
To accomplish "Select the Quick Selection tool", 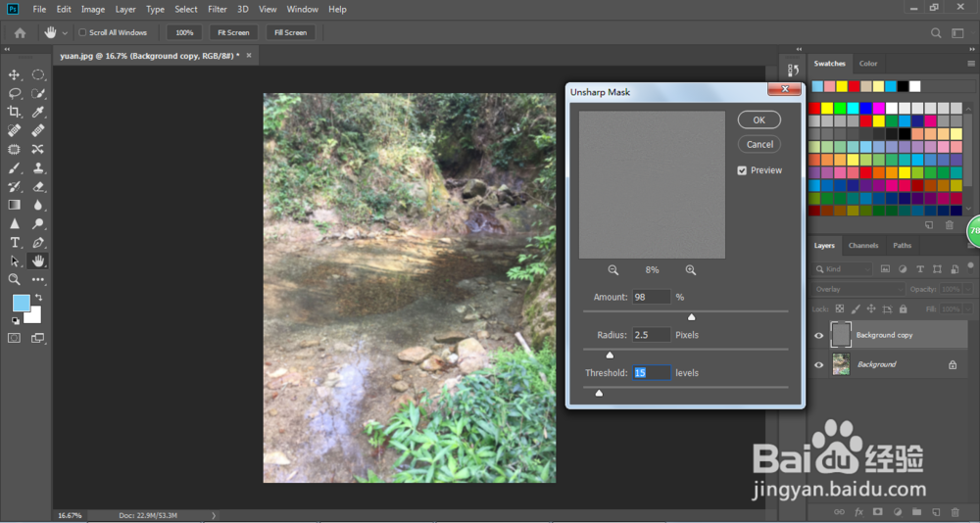I will [38, 94].
